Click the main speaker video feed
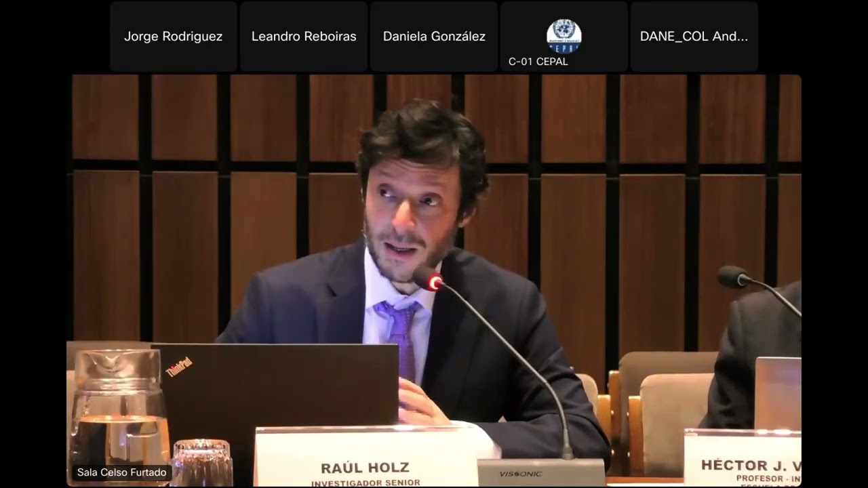868x488 pixels. click(434, 281)
